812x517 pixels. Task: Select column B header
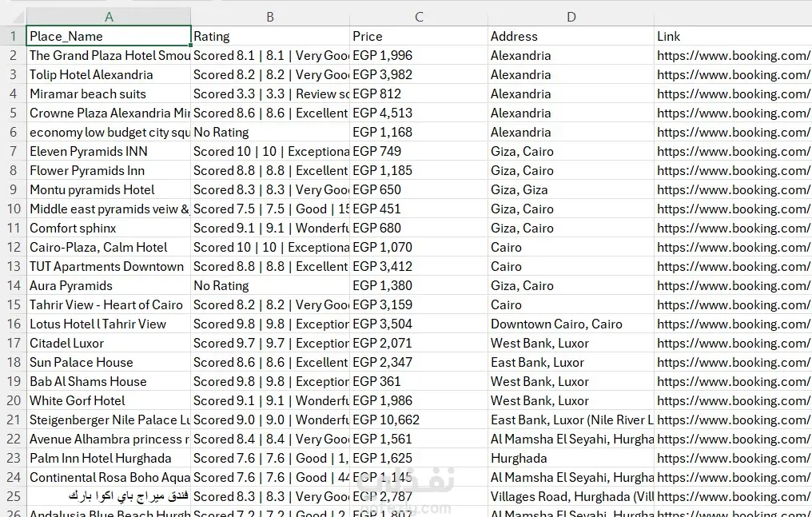(270, 17)
